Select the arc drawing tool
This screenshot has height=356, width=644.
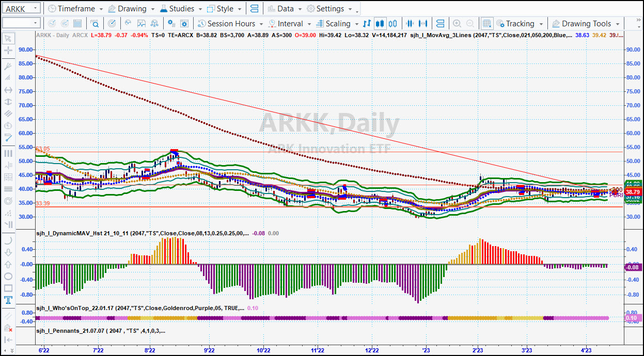point(8,240)
